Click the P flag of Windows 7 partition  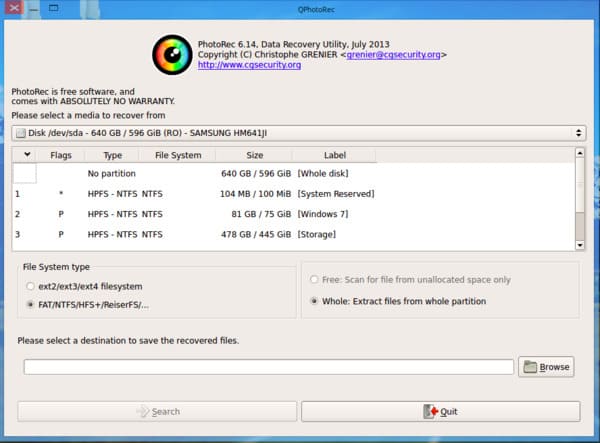[x=61, y=214]
